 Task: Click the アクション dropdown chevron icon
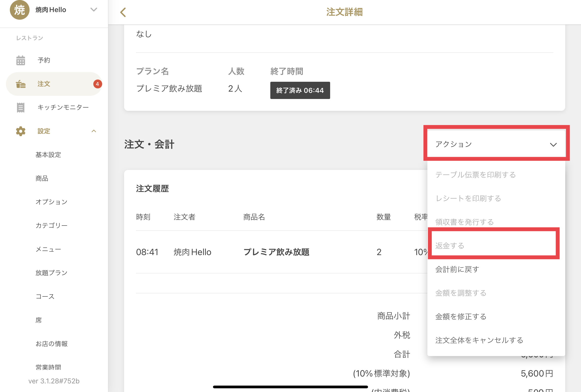(554, 145)
